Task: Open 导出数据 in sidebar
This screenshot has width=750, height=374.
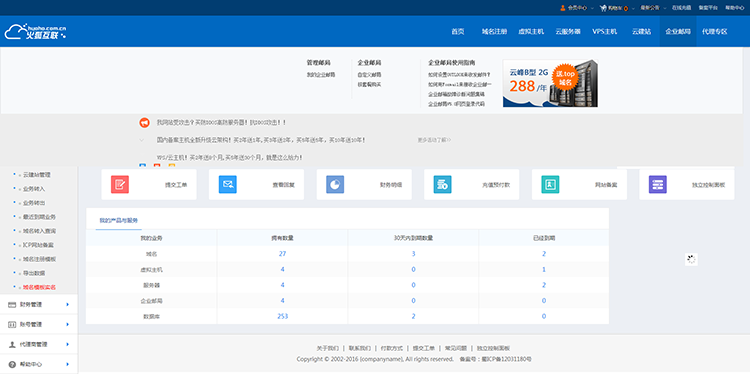Action: 34,273
